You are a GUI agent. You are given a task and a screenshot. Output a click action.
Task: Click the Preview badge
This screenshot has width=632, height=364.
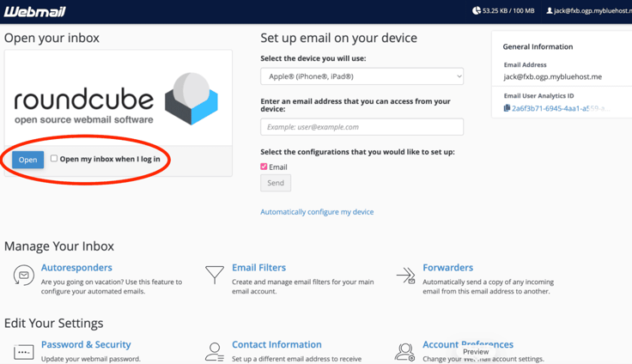tap(476, 351)
